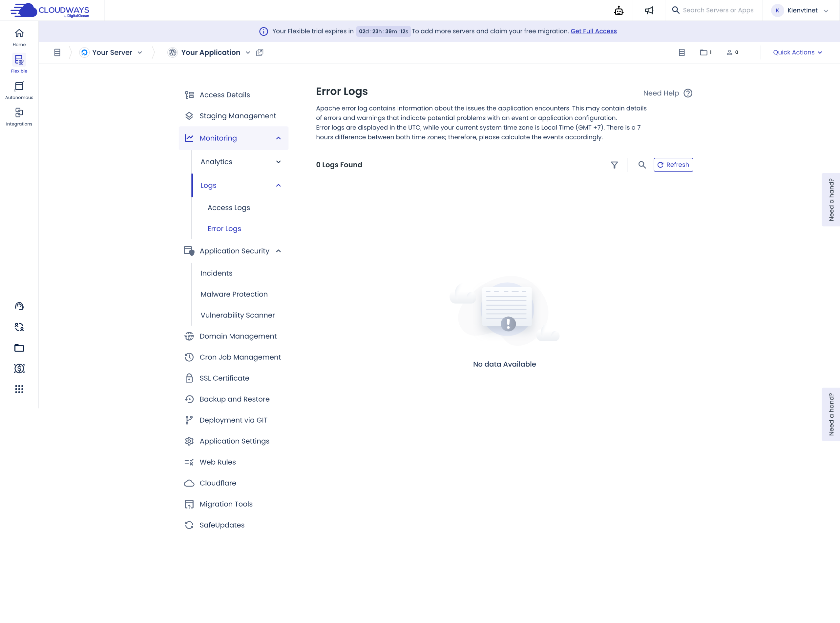Open the apps grid icon in sidebar
Screen dimensions: 840x623
click(x=19, y=389)
